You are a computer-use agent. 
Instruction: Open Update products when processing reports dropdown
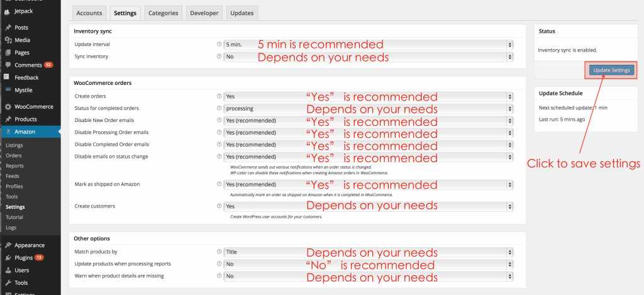pyautogui.click(x=368, y=264)
